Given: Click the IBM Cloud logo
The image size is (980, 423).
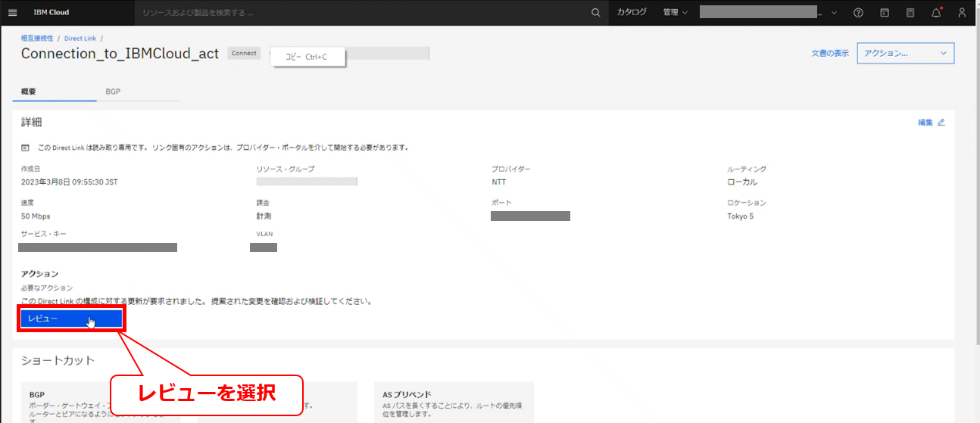Looking at the screenshot, I should (51, 12).
